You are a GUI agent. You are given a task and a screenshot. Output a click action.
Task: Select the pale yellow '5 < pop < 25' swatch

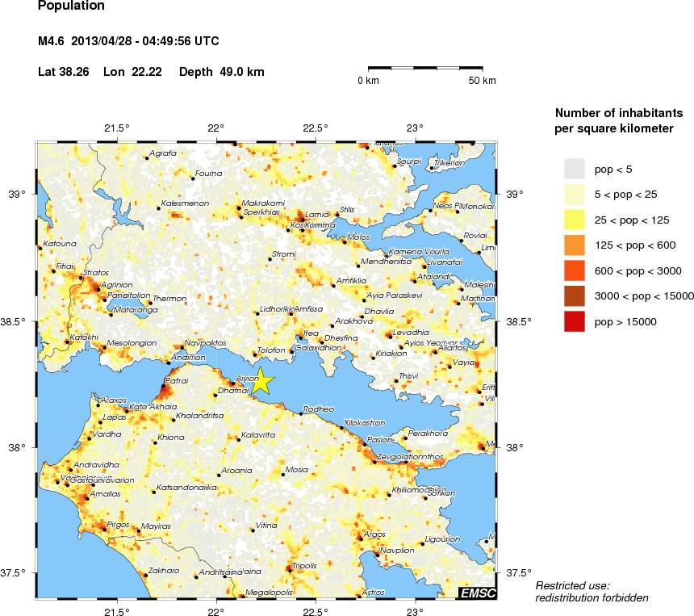[x=574, y=194]
